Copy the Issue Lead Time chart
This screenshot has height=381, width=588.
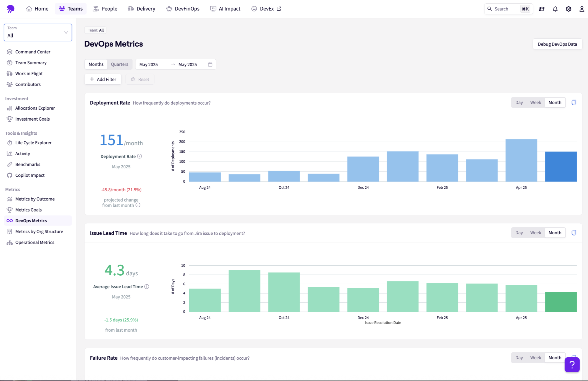[x=574, y=232]
